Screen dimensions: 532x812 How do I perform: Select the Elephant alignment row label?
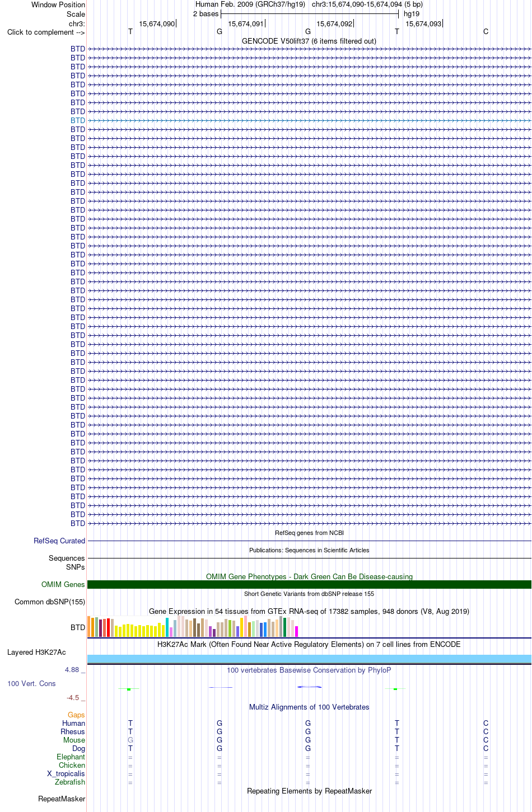click(x=71, y=757)
